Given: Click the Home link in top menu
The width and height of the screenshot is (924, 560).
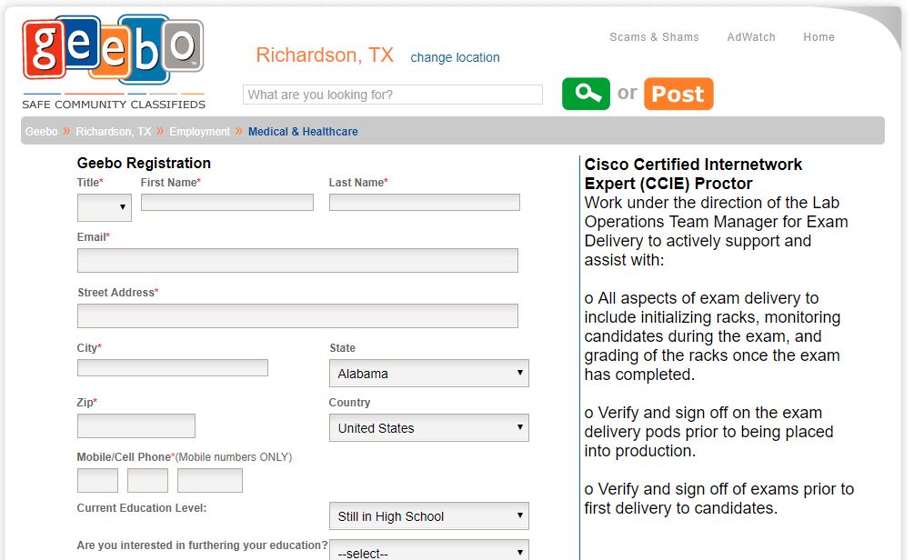Looking at the screenshot, I should click(819, 37).
